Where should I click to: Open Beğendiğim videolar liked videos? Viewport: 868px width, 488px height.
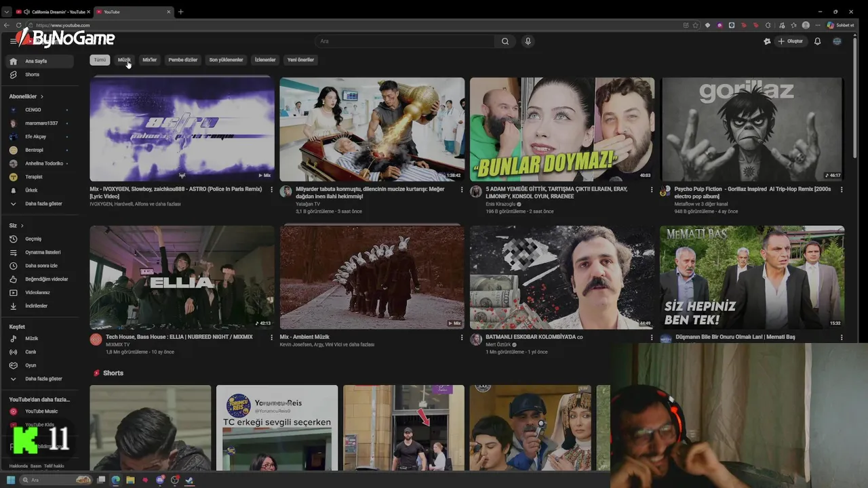39,279
